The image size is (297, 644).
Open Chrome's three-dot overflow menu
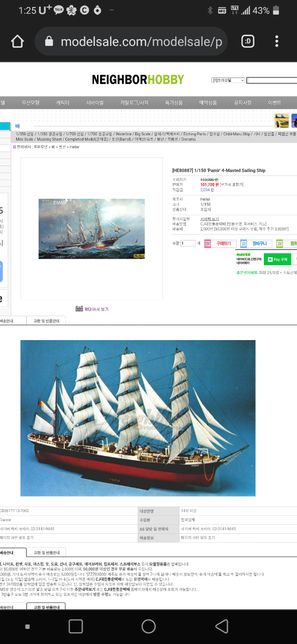pyautogui.click(x=277, y=42)
